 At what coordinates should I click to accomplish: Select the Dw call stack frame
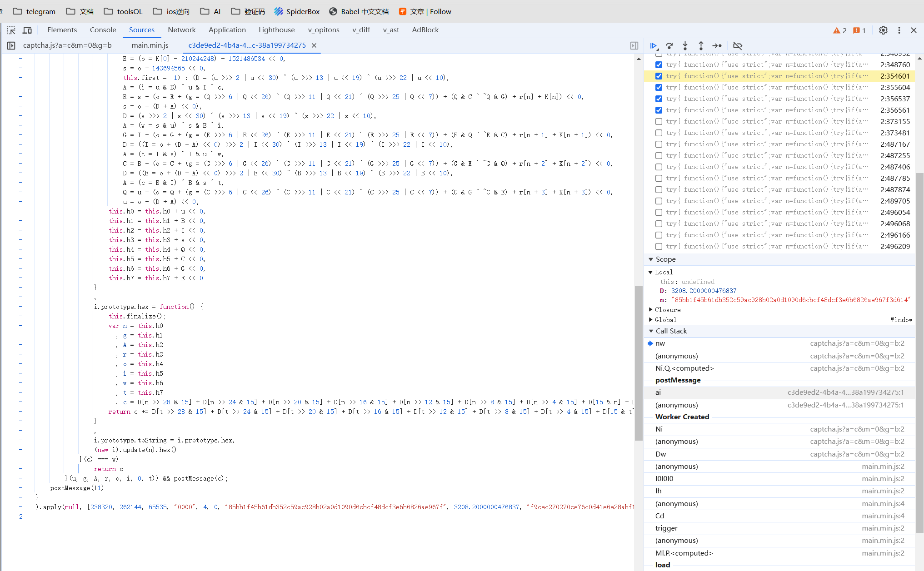click(779, 454)
